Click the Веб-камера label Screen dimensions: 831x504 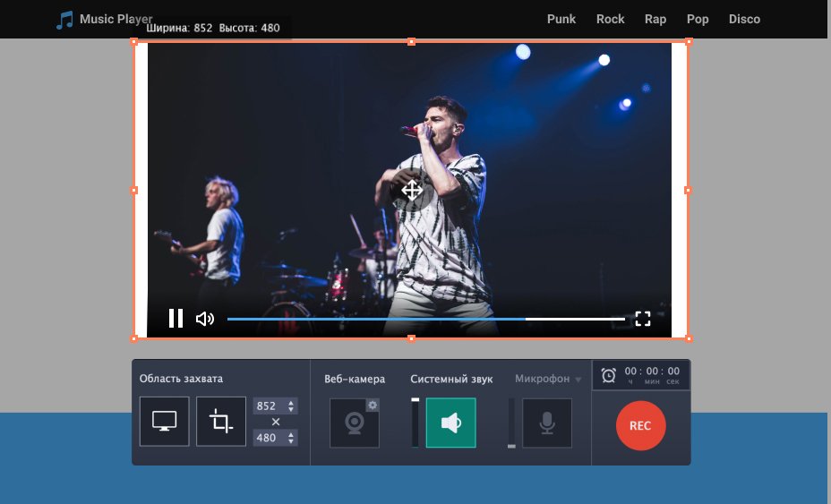point(355,380)
